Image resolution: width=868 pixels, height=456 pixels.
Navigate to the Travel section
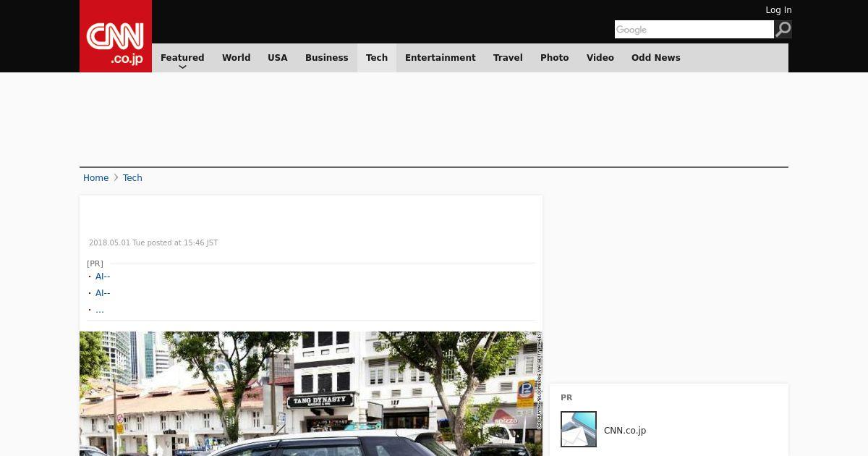coord(508,58)
